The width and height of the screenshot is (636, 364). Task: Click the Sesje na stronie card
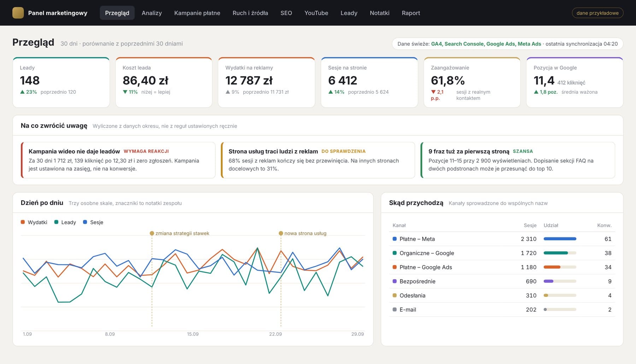pos(369,82)
